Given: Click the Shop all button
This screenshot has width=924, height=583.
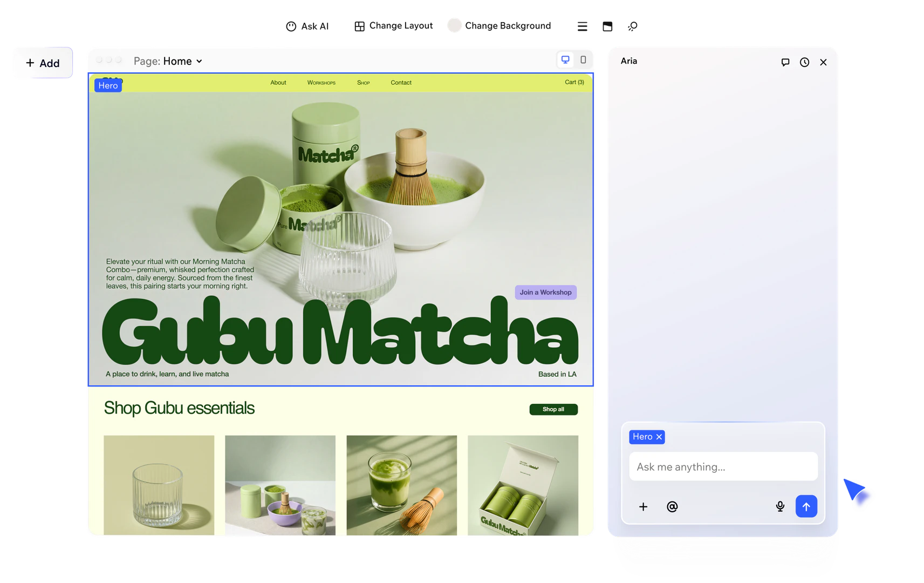Looking at the screenshot, I should (553, 409).
